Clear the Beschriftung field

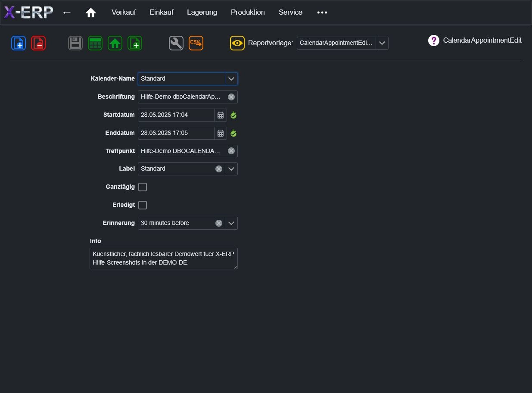[x=231, y=97]
